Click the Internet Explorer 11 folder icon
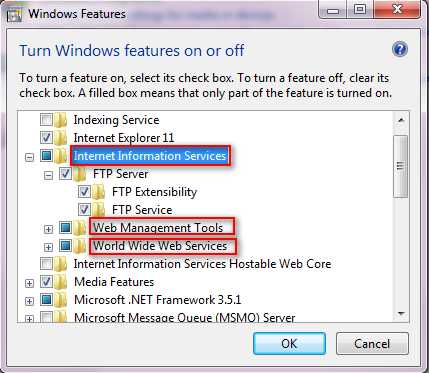The height and width of the screenshot is (373, 429). 61,138
